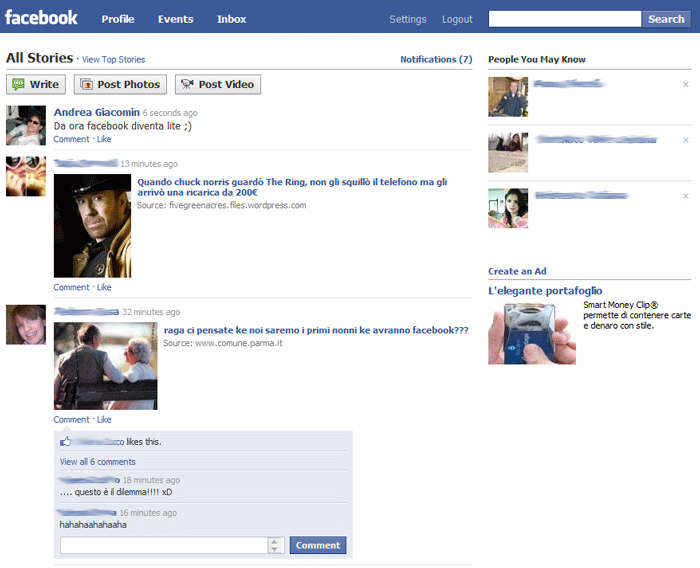
Task: Open first People You May Know photo
Action: 508,97
